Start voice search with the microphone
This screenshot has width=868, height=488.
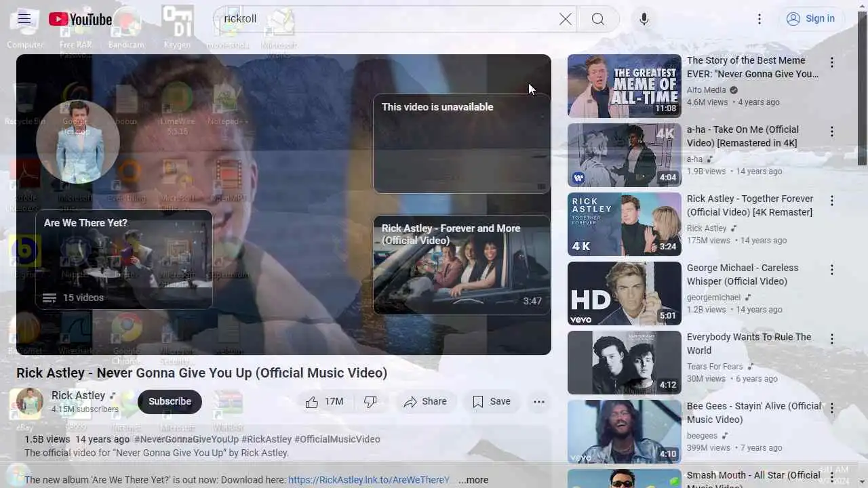click(x=644, y=19)
